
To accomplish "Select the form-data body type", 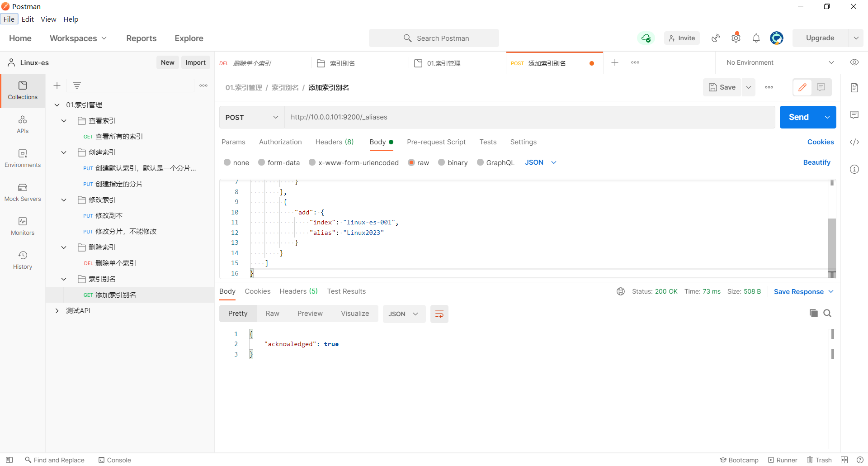I will point(261,162).
